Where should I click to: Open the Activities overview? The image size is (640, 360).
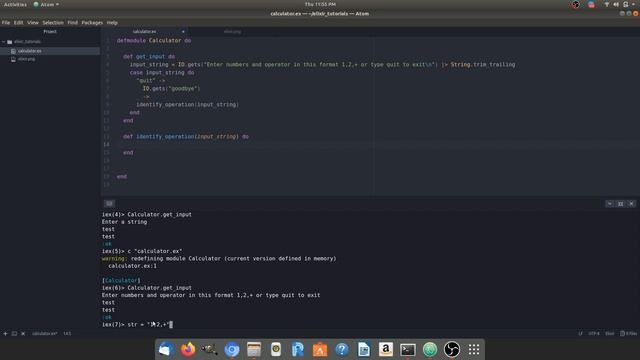[x=15, y=4]
